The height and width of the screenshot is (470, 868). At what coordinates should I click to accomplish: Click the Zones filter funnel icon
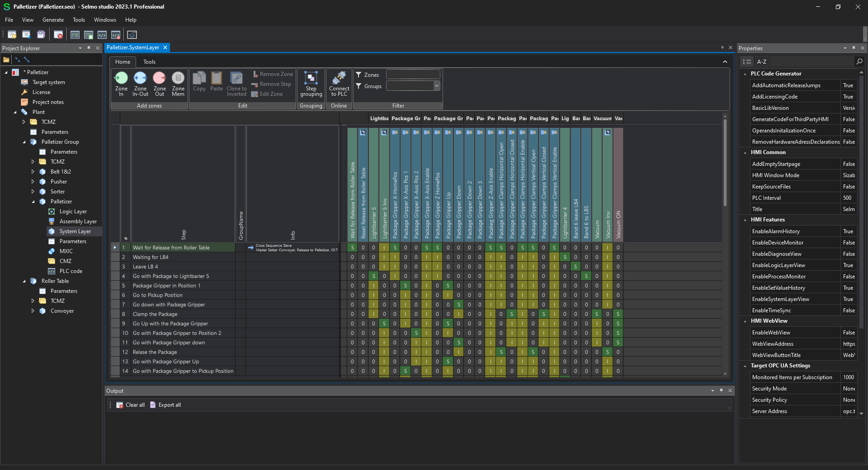point(359,75)
